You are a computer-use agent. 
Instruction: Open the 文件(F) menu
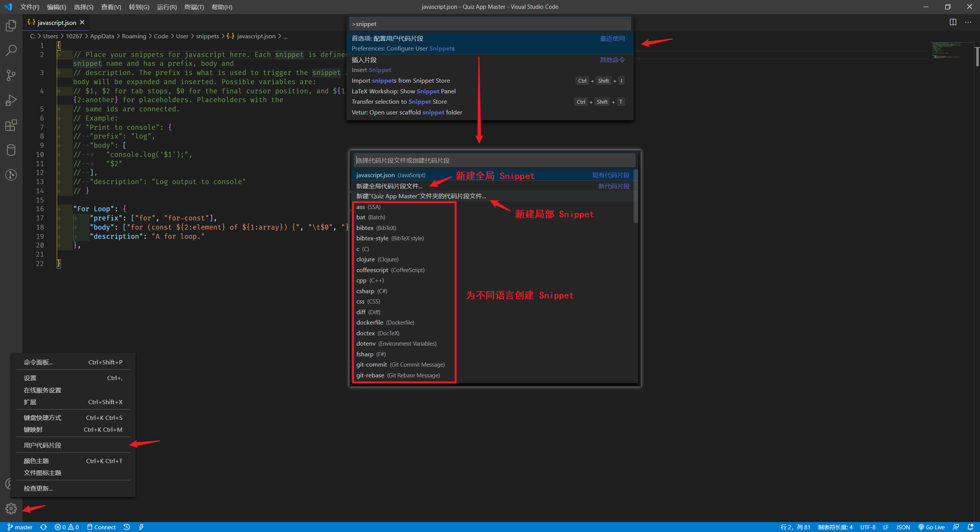click(x=30, y=7)
